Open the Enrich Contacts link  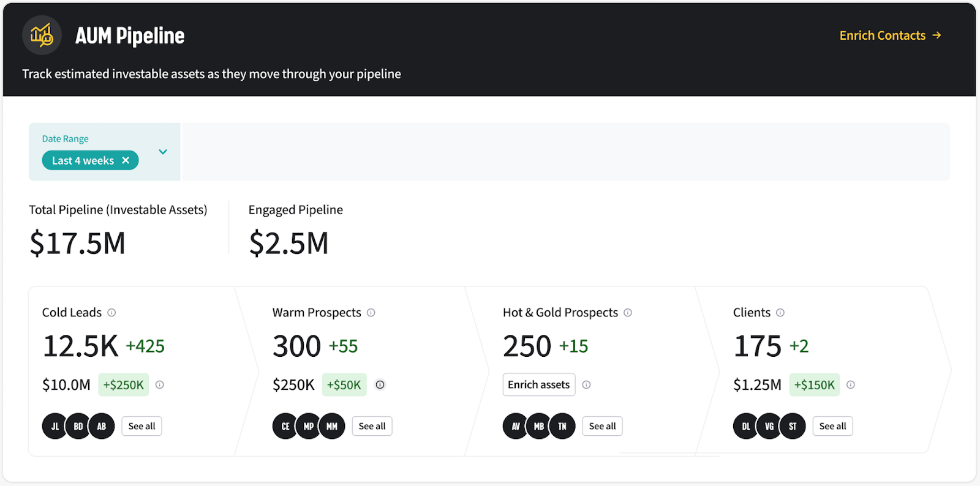point(889,36)
